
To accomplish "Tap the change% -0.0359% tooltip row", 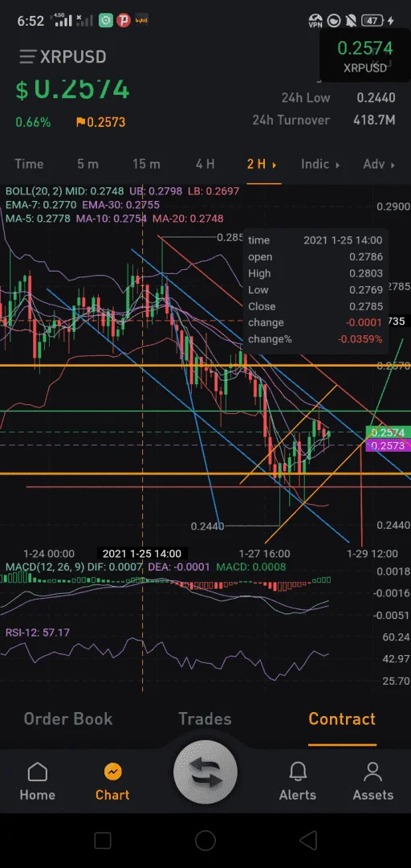I will click(x=315, y=339).
